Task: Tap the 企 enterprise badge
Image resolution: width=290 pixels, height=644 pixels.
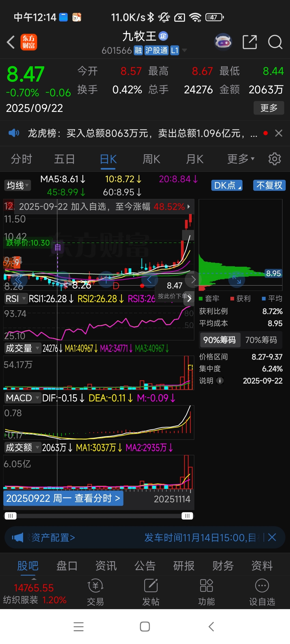Action: [x=163, y=36]
